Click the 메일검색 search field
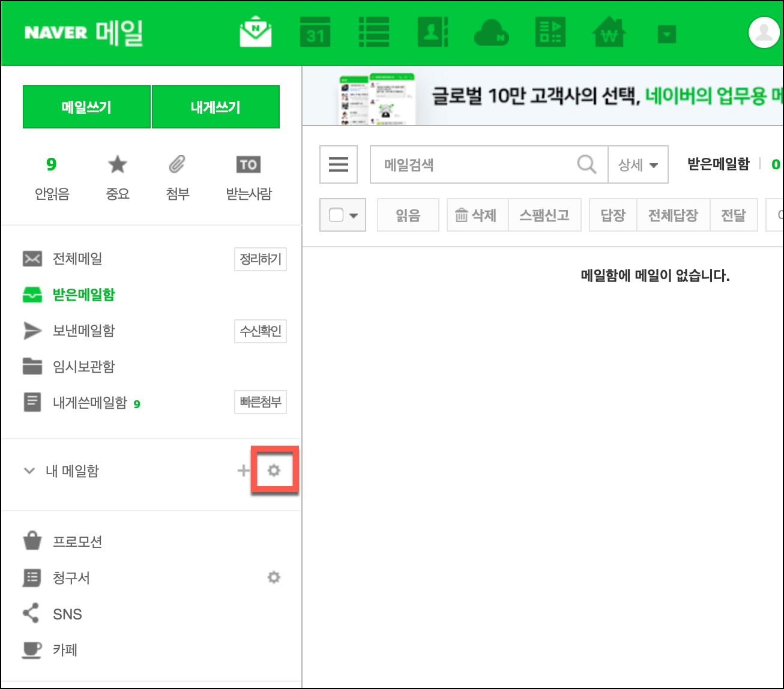This screenshot has height=689, width=784. [x=474, y=164]
